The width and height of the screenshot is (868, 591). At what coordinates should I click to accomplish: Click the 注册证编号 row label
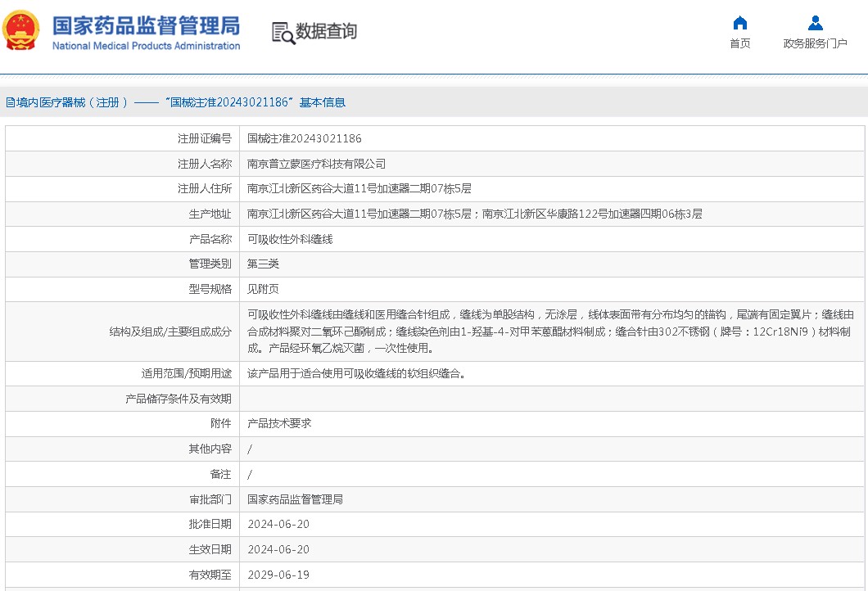[x=204, y=138]
